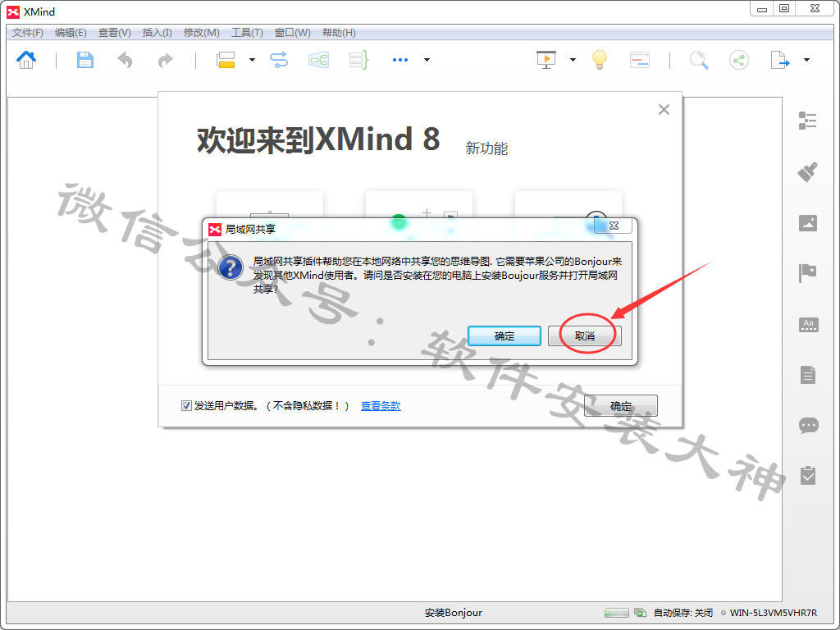The image size is (840, 630).
Task: Click the XMind logo in the title bar
Action: click(13, 11)
